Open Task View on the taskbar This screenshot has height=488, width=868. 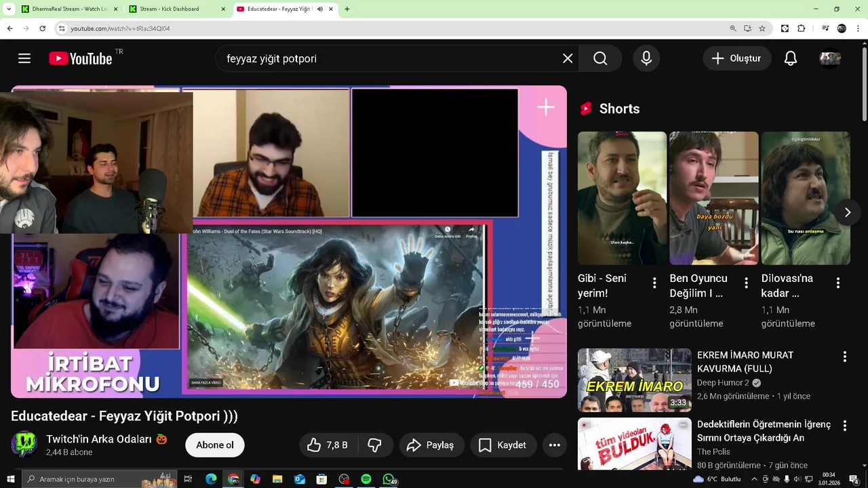click(189, 479)
